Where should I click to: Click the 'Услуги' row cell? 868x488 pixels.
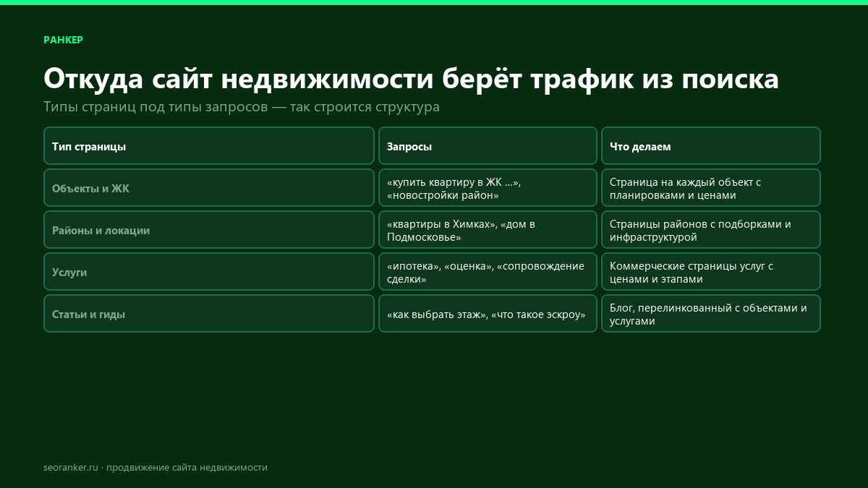[209, 272]
